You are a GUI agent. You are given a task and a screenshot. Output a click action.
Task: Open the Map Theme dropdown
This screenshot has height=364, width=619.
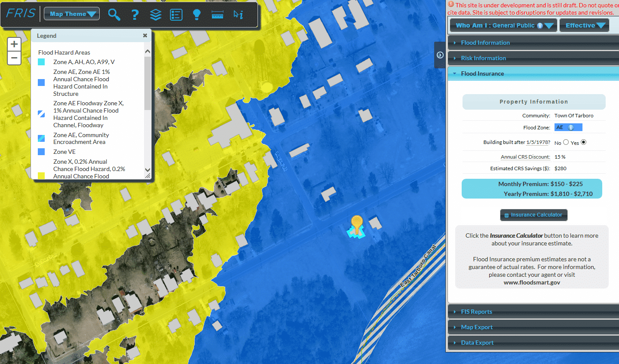[x=71, y=13]
